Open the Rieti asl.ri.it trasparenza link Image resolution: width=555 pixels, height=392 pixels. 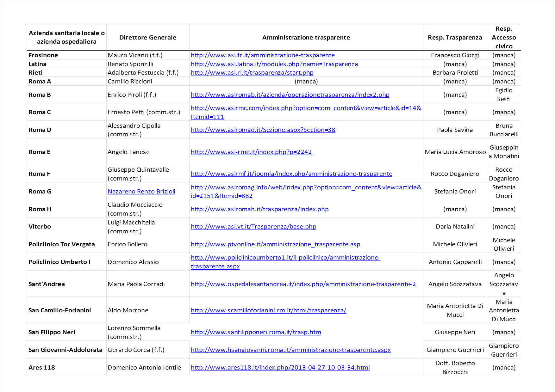click(252, 72)
